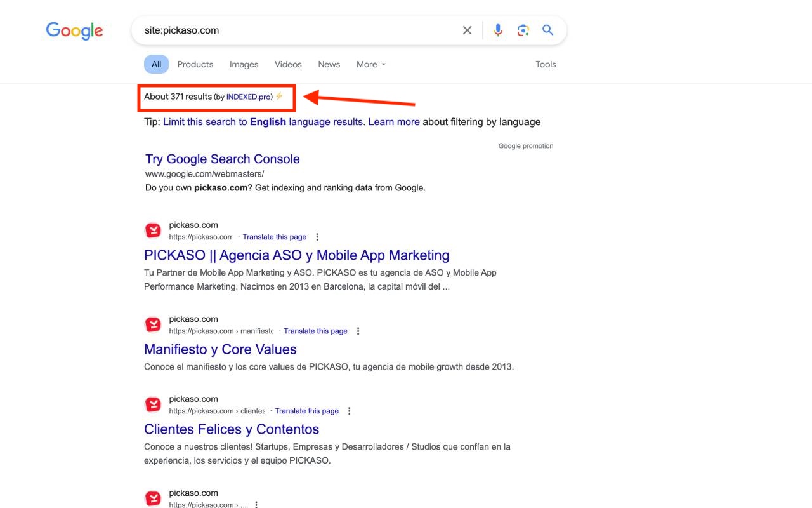Click the www.google.com/webmasters/ URL text
The height and width of the screenshot is (508, 812).
204,174
